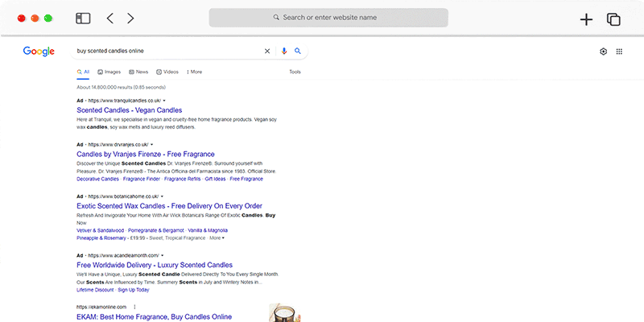Open EKAM Best Home Fragrance link
Viewport: 644px width, 322px height.
pos(154,316)
